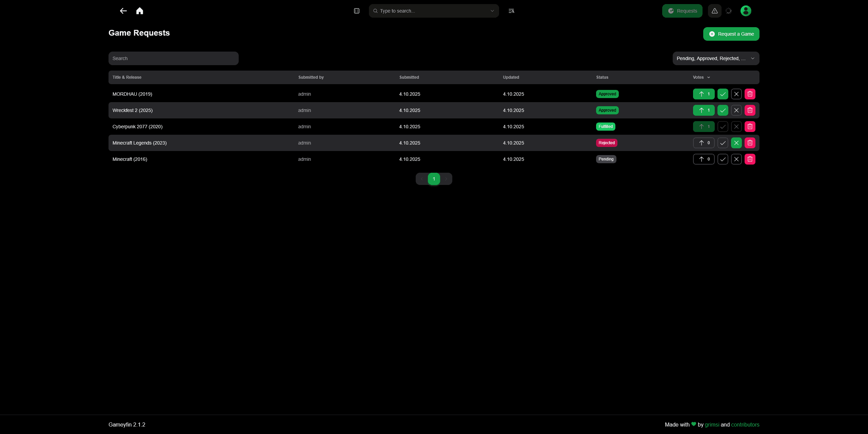Screen dimensions: 868x434
Task: Toggle upvote on Minecraft (2016)
Action: pos(704,159)
